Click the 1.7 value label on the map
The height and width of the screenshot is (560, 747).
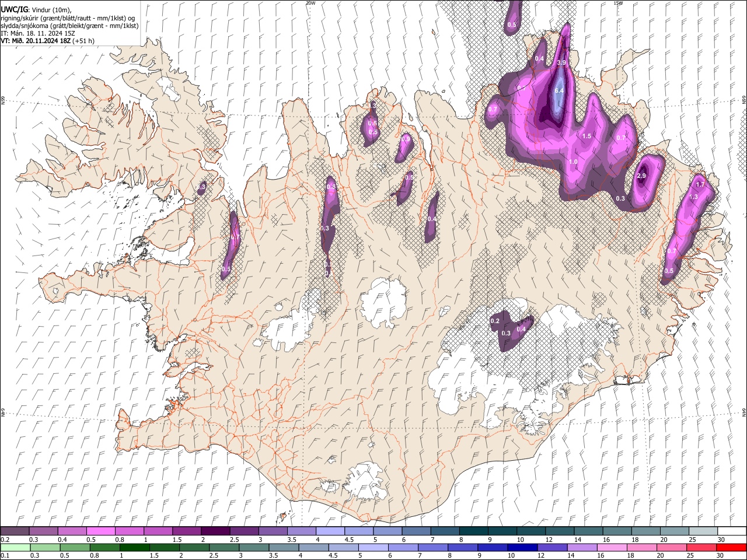701,184
